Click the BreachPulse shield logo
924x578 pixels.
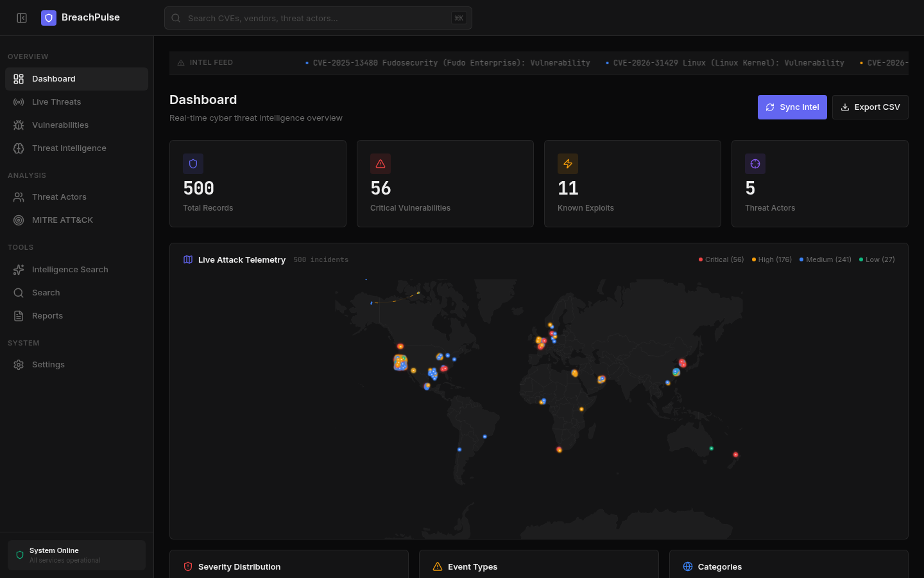click(x=49, y=18)
